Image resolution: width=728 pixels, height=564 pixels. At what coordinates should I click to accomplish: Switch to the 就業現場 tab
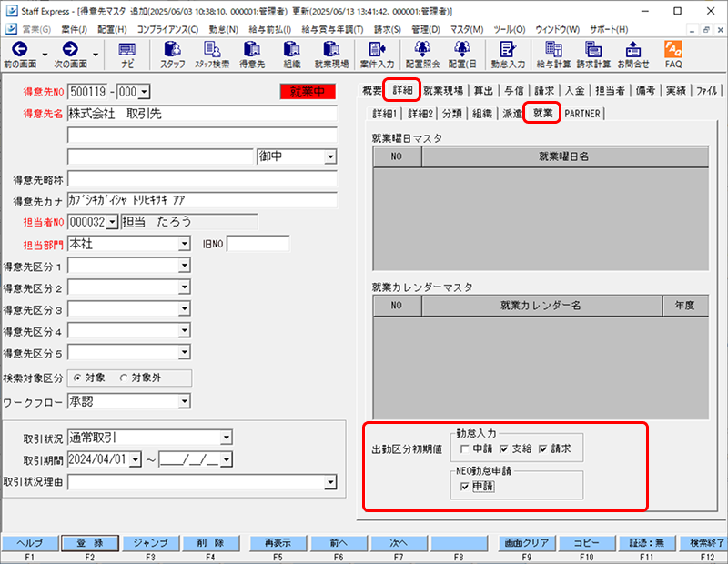point(443,90)
